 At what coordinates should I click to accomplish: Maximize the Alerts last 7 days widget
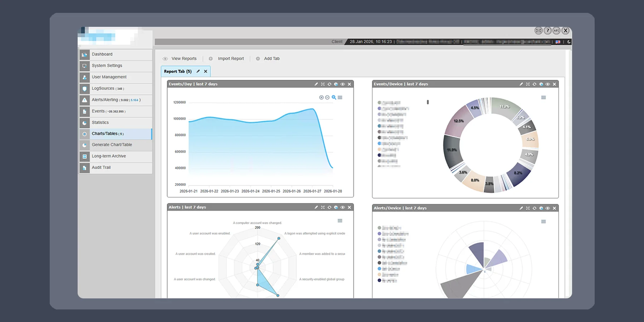323,207
